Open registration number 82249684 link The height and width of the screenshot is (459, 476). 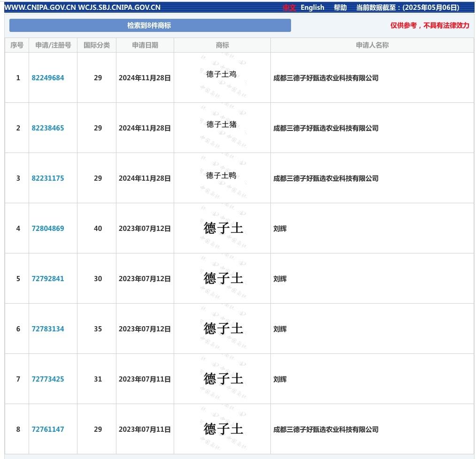(x=48, y=78)
